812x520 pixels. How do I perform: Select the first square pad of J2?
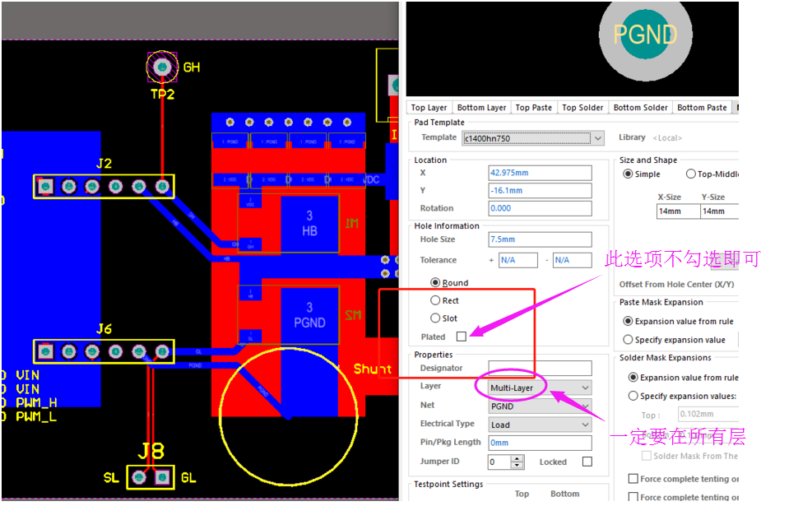45,186
